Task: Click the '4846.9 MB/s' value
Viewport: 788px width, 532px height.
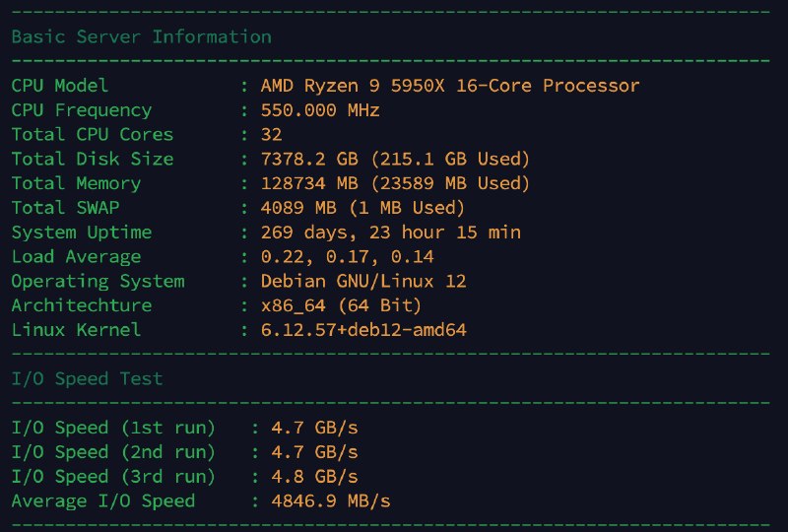Action: click(x=331, y=501)
